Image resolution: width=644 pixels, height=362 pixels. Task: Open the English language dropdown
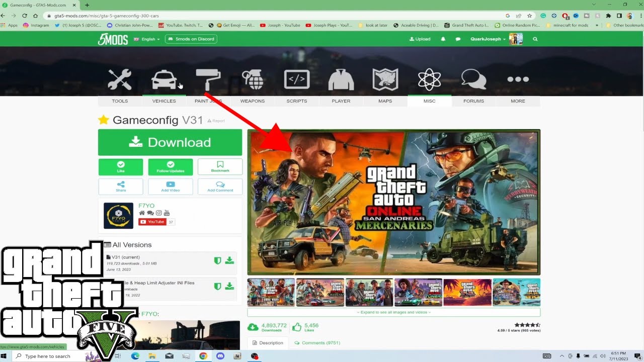pyautogui.click(x=147, y=39)
